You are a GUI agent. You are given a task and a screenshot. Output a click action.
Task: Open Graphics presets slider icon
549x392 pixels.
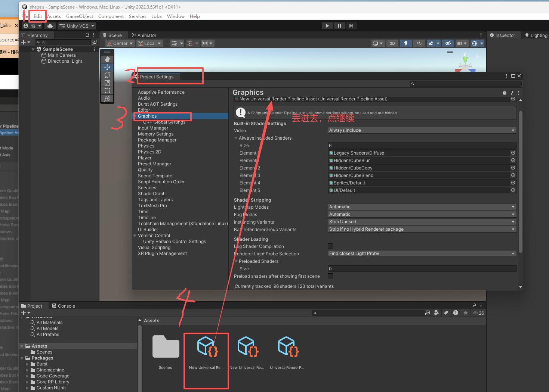point(512,93)
